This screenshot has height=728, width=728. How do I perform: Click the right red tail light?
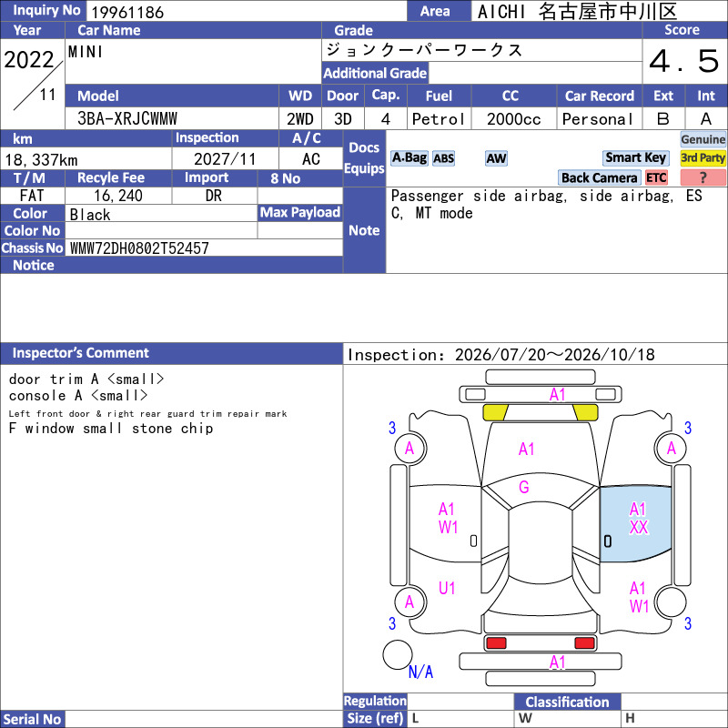(584, 643)
